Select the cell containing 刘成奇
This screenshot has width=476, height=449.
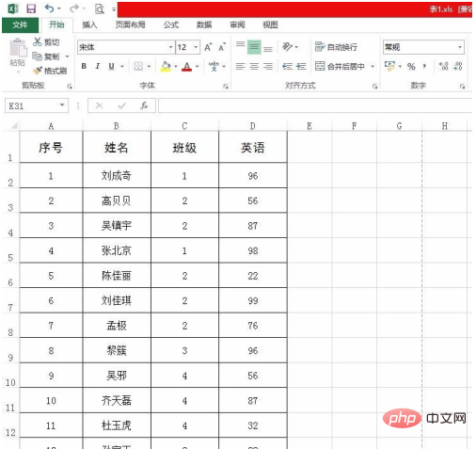[x=117, y=176]
